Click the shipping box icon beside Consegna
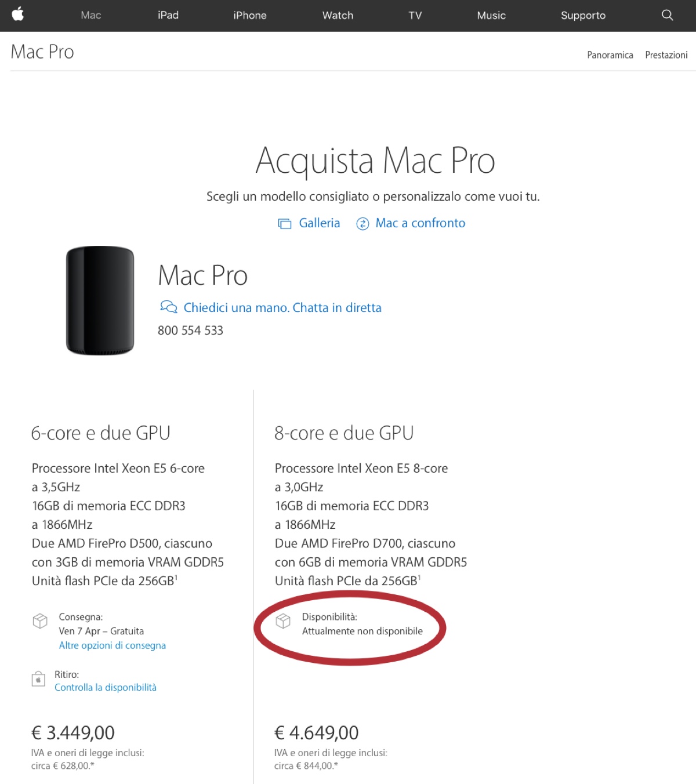Screen dimensions: 696x784 39,620
